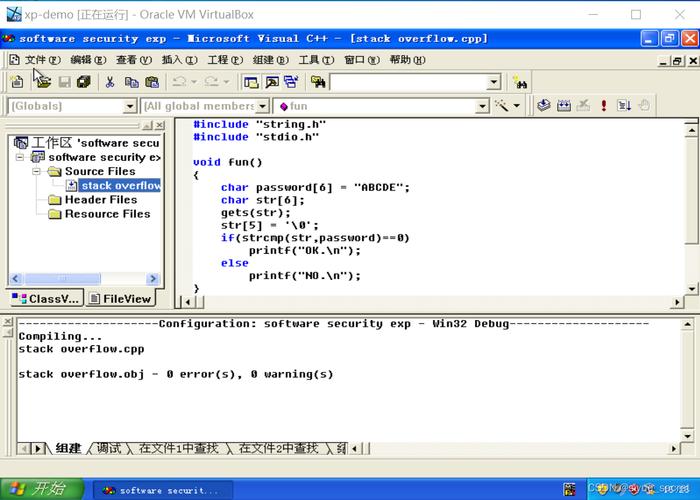Select stack overflow file in tree
Screen dimensions: 700x500
pos(120,185)
